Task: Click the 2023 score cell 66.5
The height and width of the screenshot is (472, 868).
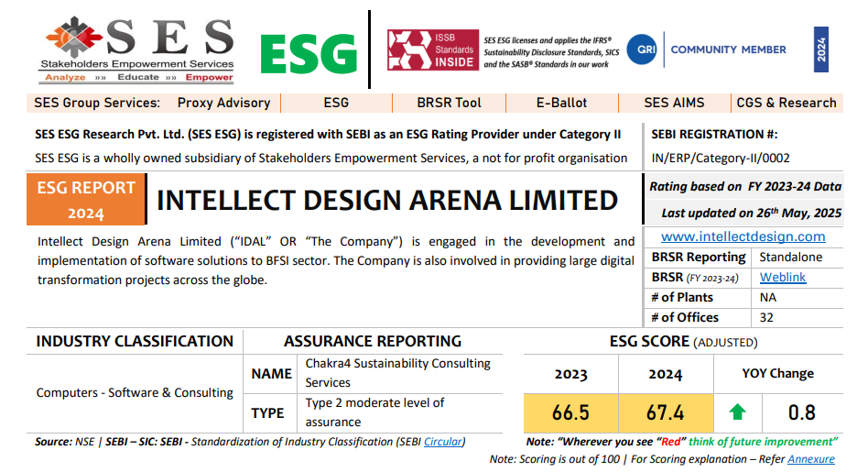Action: pyautogui.click(x=570, y=412)
